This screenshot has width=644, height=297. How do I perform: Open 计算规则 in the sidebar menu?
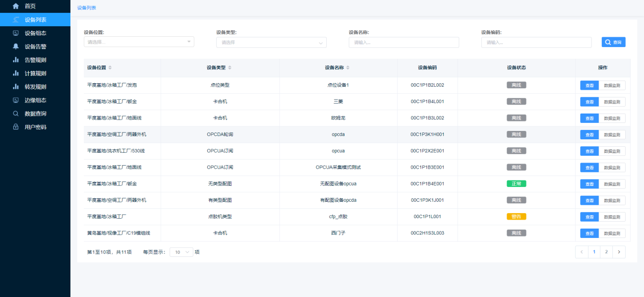(35, 73)
